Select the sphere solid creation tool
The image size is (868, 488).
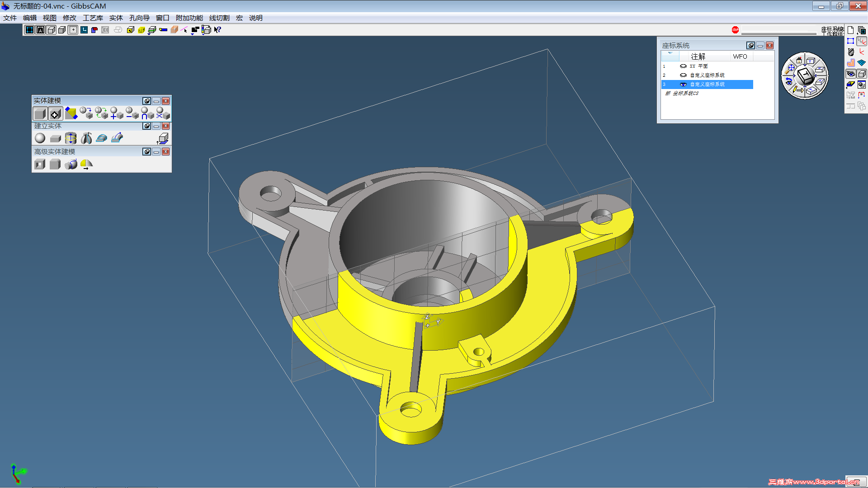click(x=40, y=138)
